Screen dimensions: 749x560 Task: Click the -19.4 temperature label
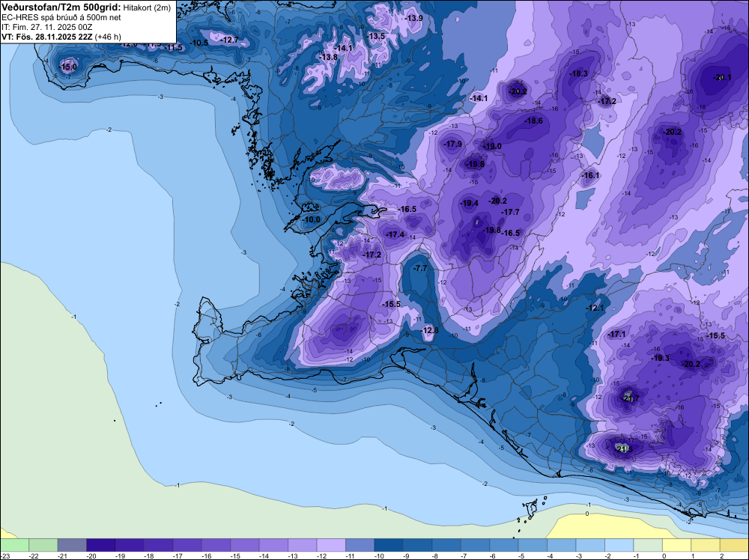pos(469,203)
